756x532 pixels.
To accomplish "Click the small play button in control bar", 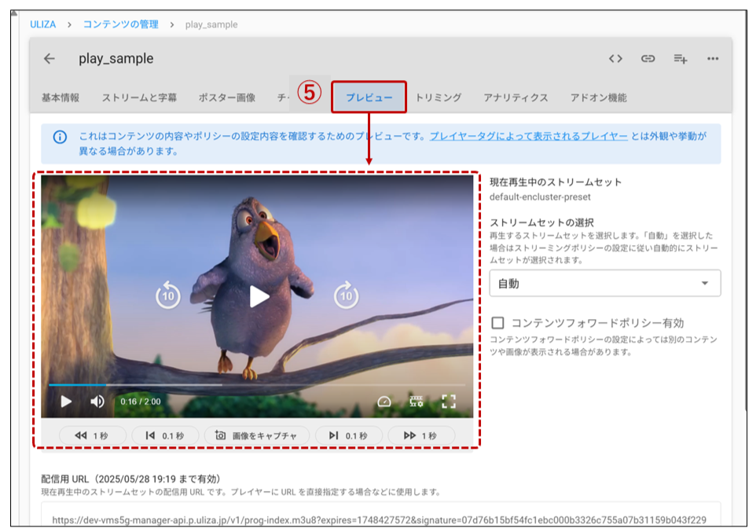I will pos(66,402).
